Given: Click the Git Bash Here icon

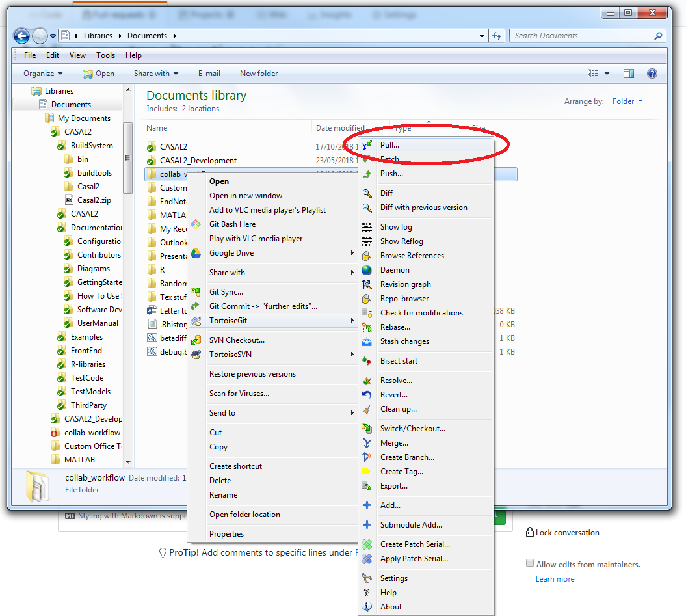Looking at the screenshot, I should 196,224.
